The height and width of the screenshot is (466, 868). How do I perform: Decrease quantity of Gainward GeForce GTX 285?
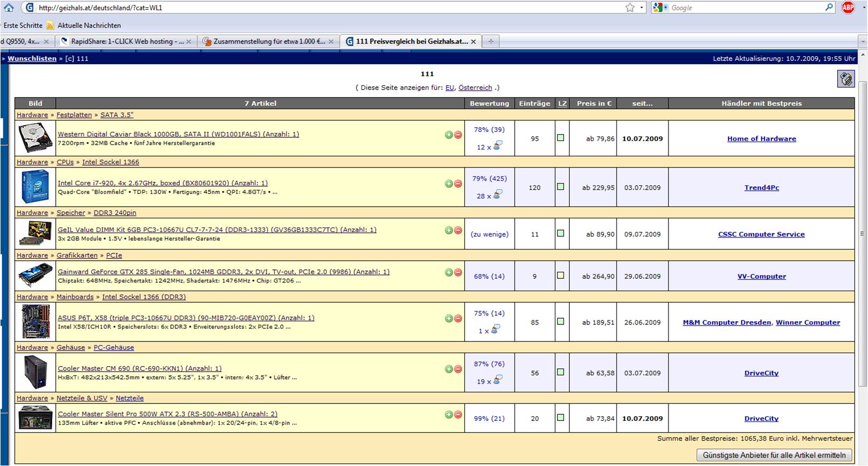click(x=458, y=272)
